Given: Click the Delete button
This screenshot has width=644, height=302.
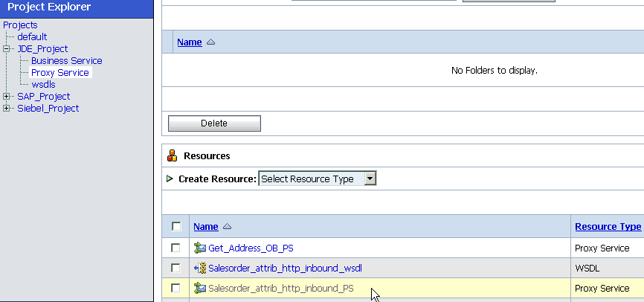Looking at the screenshot, I should (x=214, y=123).
